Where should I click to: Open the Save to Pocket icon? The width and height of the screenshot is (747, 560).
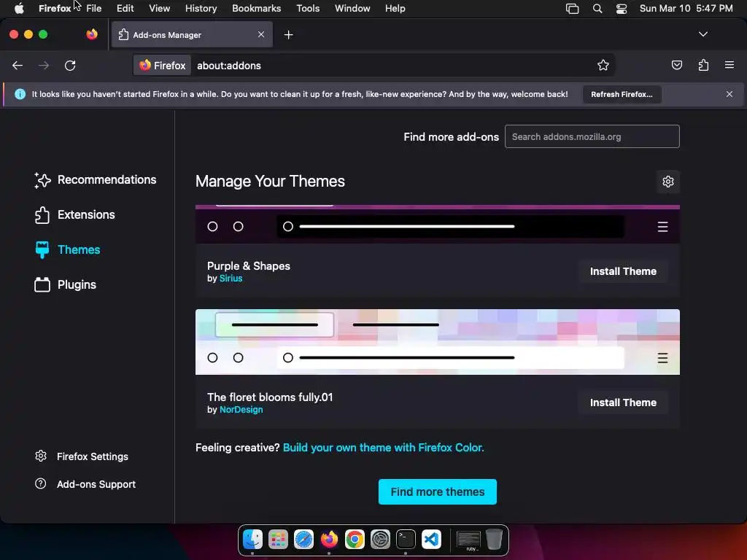676,65
